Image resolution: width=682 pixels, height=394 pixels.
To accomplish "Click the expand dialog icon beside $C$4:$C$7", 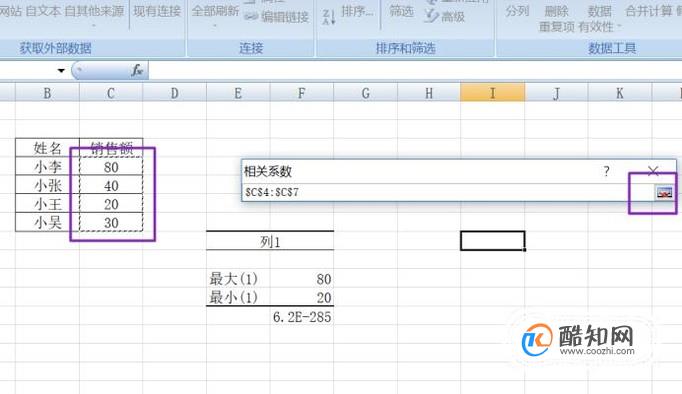I will (x=664, y=192).
